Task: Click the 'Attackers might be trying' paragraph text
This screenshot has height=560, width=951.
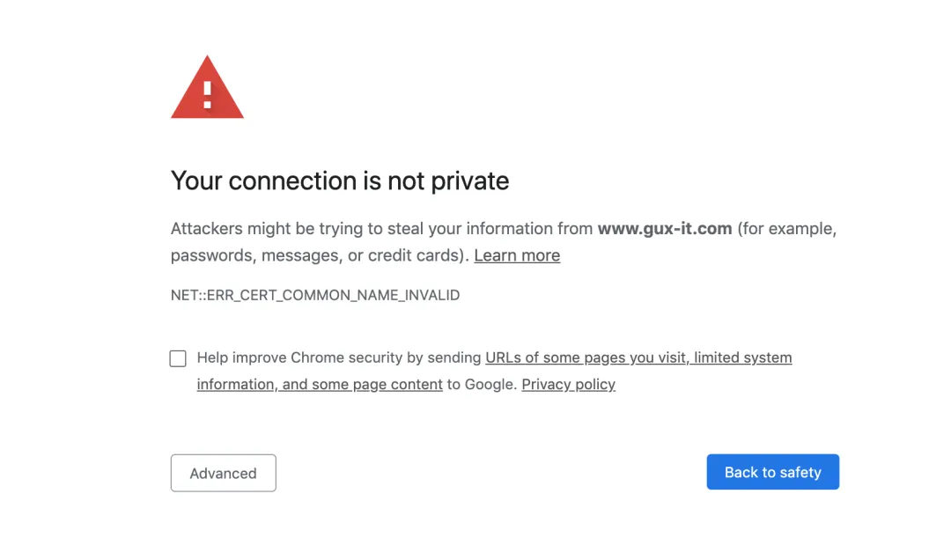Action: (x=504, y=242)
